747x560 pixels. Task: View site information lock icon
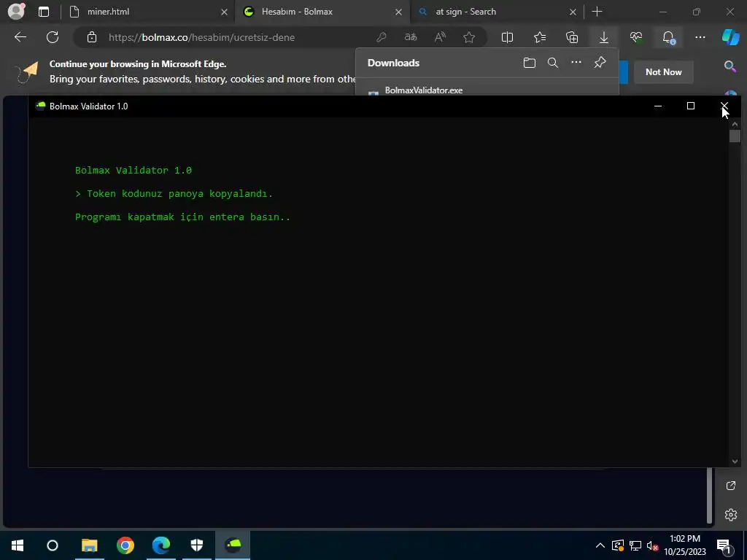(92, 37)
